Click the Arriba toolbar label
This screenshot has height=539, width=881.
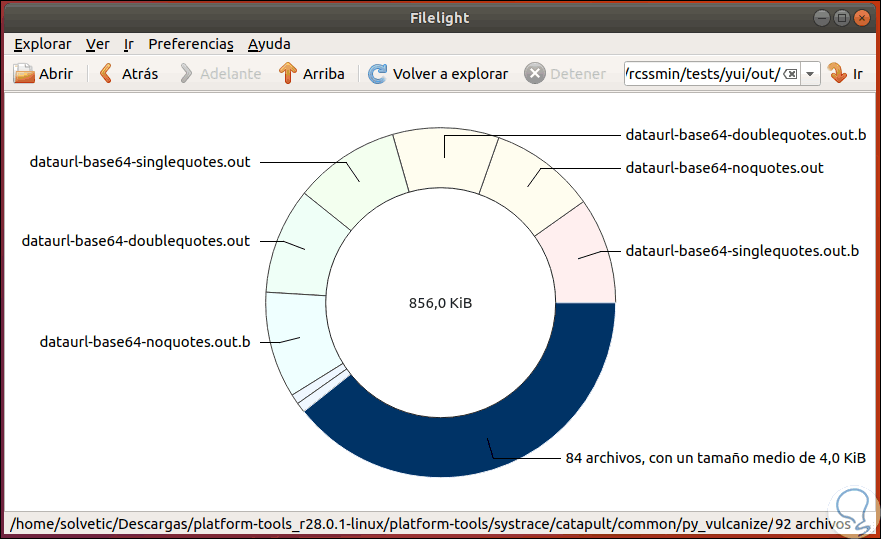pos(324,74)
